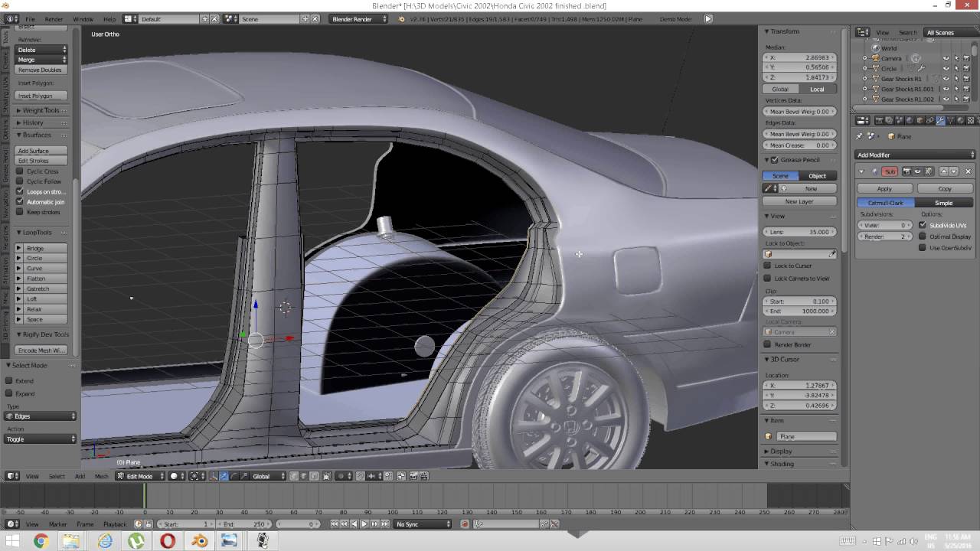Viewport: 980px width, 551px height.
Task: Enable Lock to Cursor checkbox
Action: [768, 266]
